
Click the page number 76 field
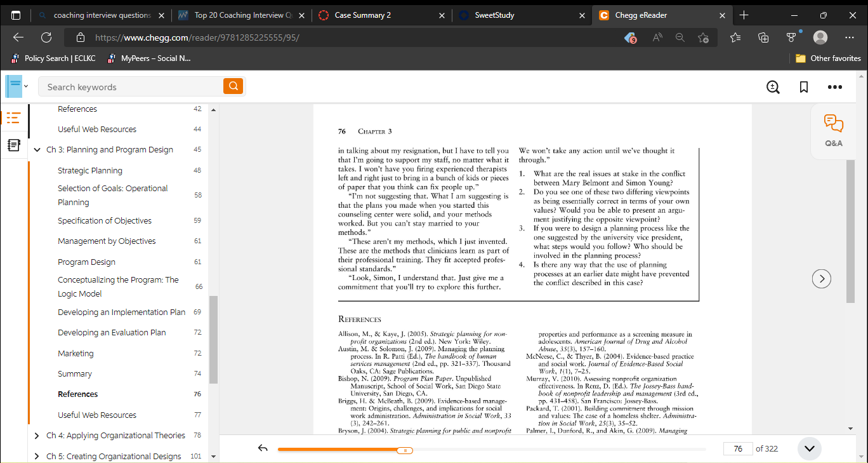[738, 448]
